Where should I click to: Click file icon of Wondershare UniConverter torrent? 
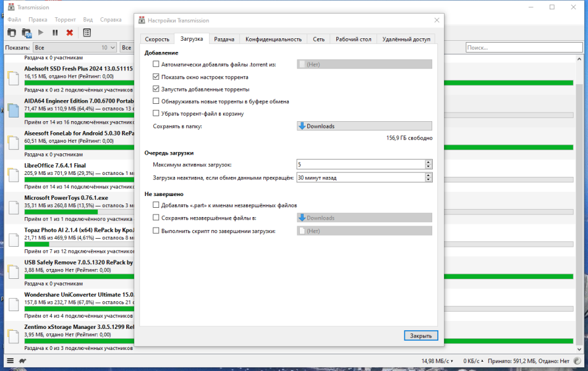(x=14, y=304)
